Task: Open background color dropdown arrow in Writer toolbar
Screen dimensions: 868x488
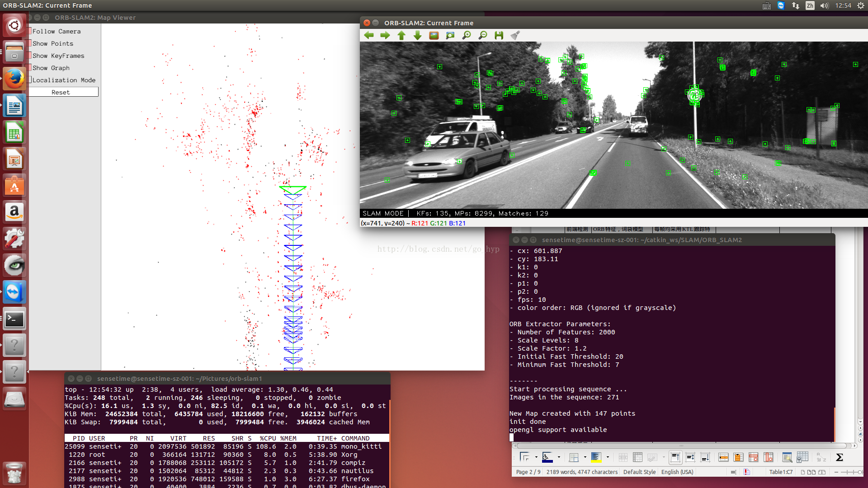Action: (x=608, y=457)
